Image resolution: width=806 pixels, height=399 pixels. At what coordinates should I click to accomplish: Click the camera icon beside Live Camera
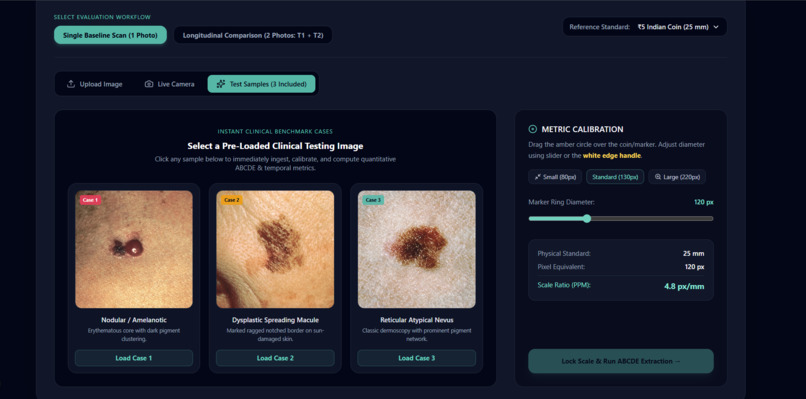[149, 84]
